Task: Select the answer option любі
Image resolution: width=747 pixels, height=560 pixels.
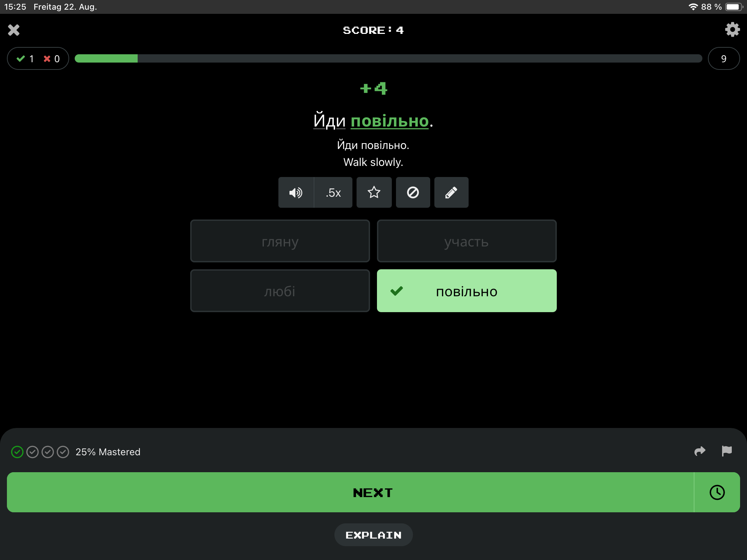Action: pos(280,291)
